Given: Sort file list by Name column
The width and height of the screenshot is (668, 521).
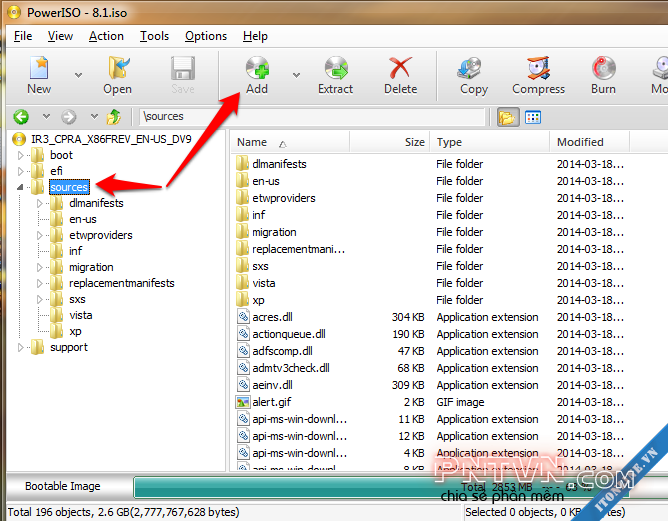Looking at the screenshot, I should click(290, 142).
